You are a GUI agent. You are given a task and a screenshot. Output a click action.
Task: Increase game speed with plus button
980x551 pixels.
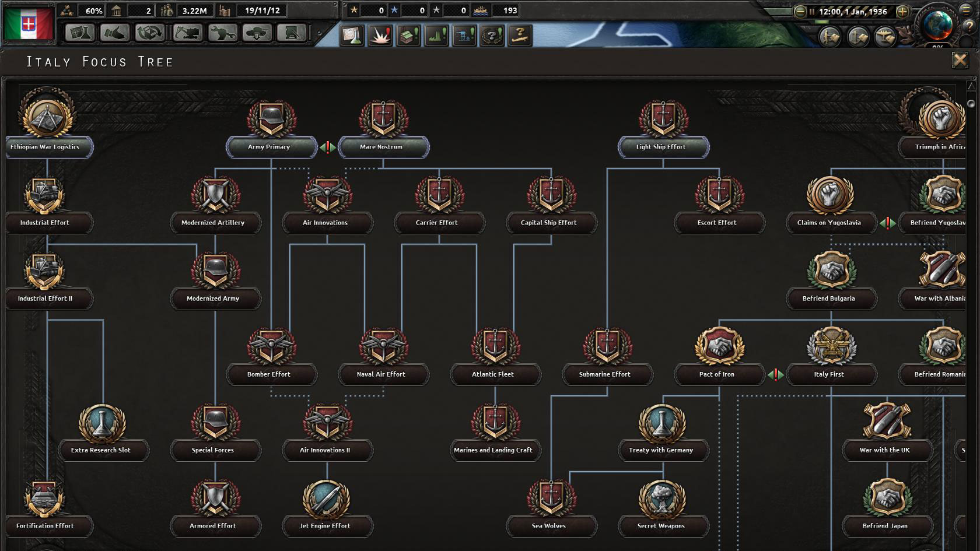(x=902, y=11)
